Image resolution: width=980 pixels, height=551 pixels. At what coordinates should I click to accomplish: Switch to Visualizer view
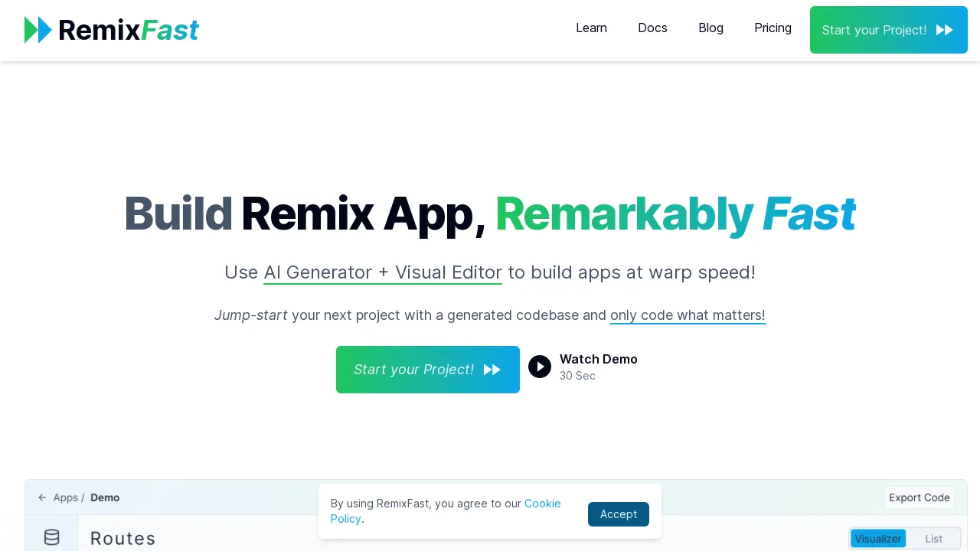coord(878,539)
